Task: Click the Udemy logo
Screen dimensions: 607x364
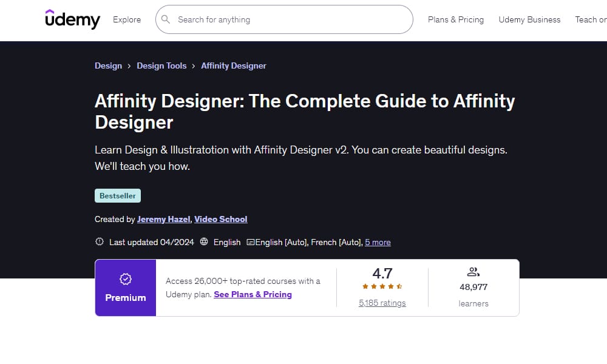Action: pyautogui.click(x=72, y=19)
